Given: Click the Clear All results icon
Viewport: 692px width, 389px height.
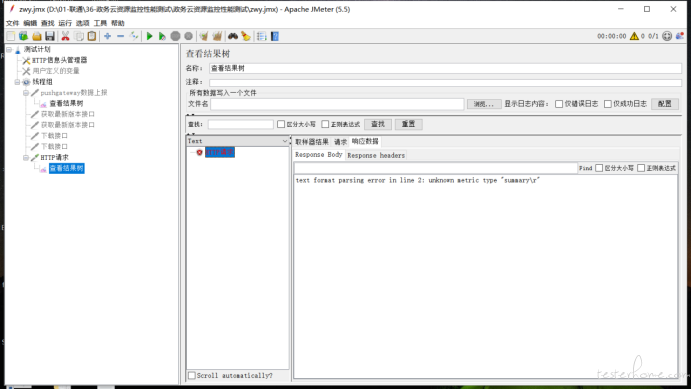Looking at the screenshot, I should (x=217, y=36).
